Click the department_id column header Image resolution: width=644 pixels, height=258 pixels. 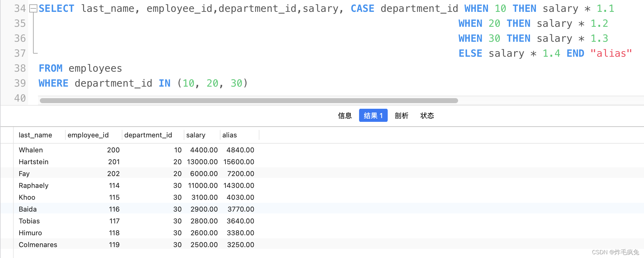point(148,135)
